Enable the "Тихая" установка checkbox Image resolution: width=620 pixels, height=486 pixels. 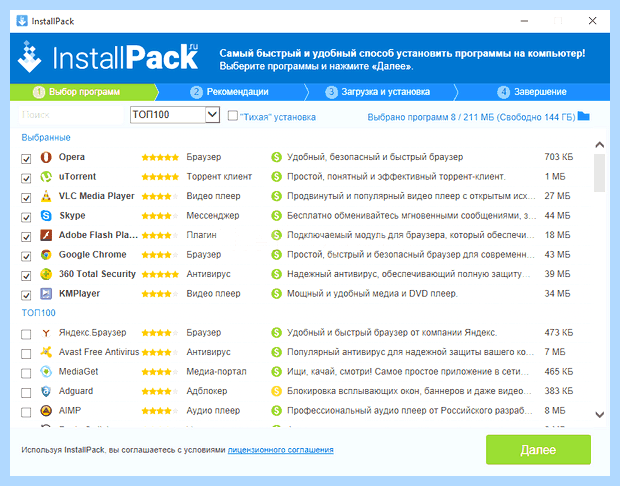pos(233,115)
